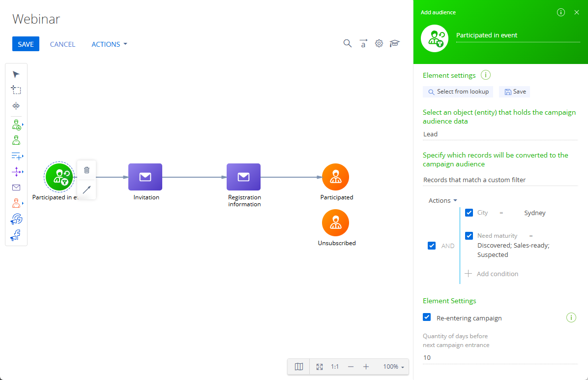Click info icon beside Re-entering campaign

coord(571,317)
